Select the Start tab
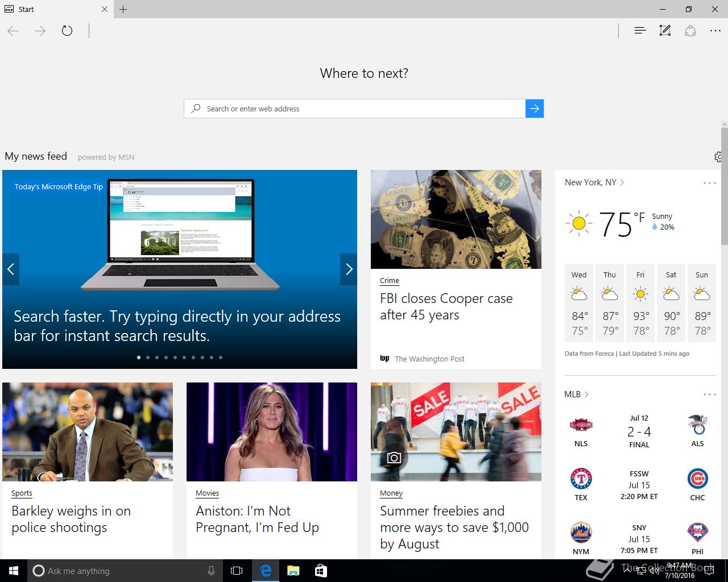728x582 pixels. tap(56, 9)
